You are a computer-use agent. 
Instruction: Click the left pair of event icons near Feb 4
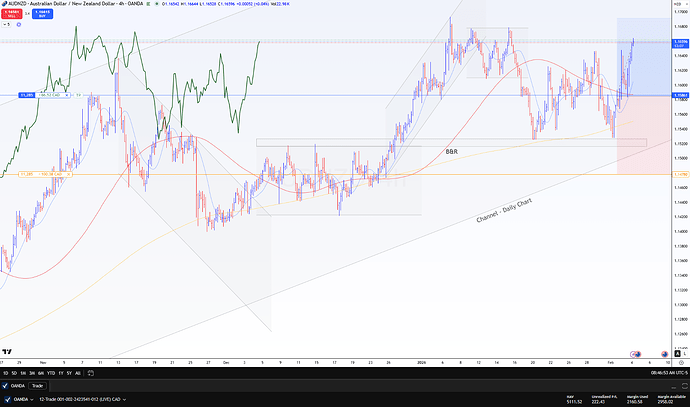tap(635, 354)
